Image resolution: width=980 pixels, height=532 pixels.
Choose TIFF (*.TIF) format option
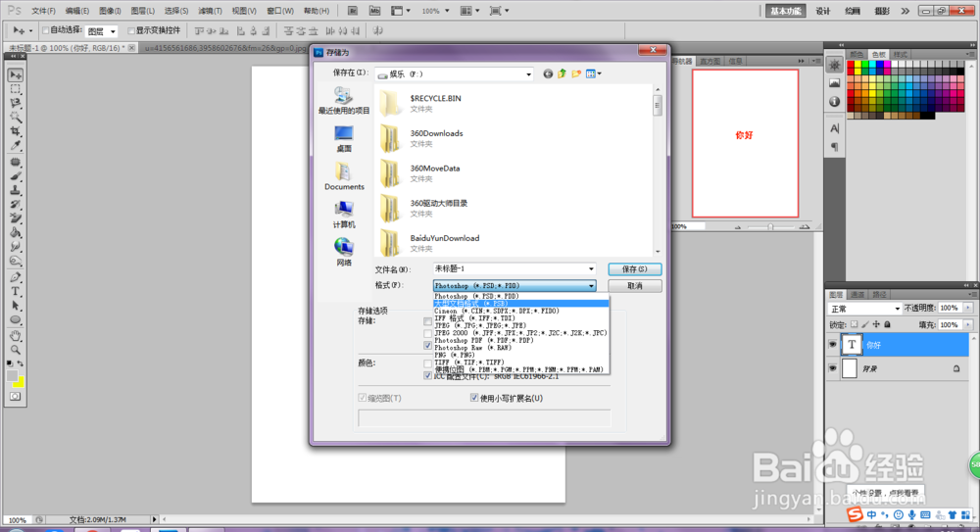[x=520, y=362]
